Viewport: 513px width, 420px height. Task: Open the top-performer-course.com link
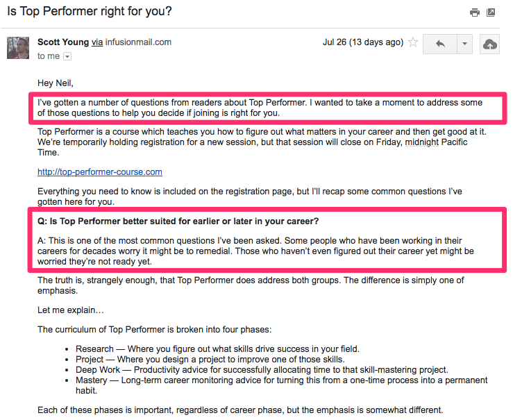tap(100, 171)
